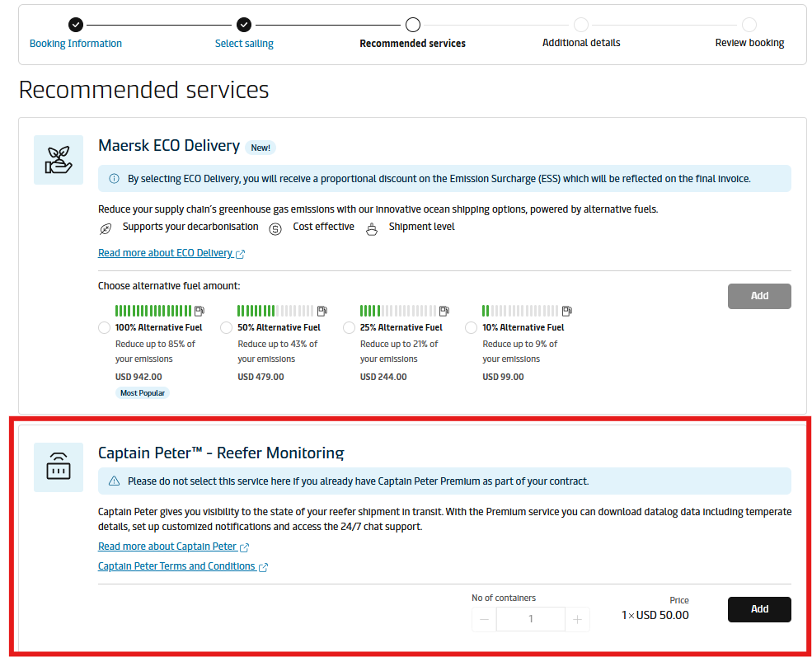812x657 pixels.
Task: Click the Reduce up to 43% text
Action: pyautogui.click(x=278, y=351)
